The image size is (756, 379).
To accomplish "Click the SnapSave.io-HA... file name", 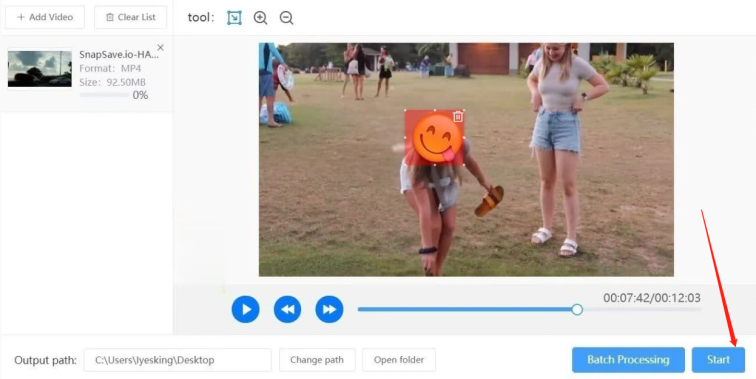I will tap(119, 55).
